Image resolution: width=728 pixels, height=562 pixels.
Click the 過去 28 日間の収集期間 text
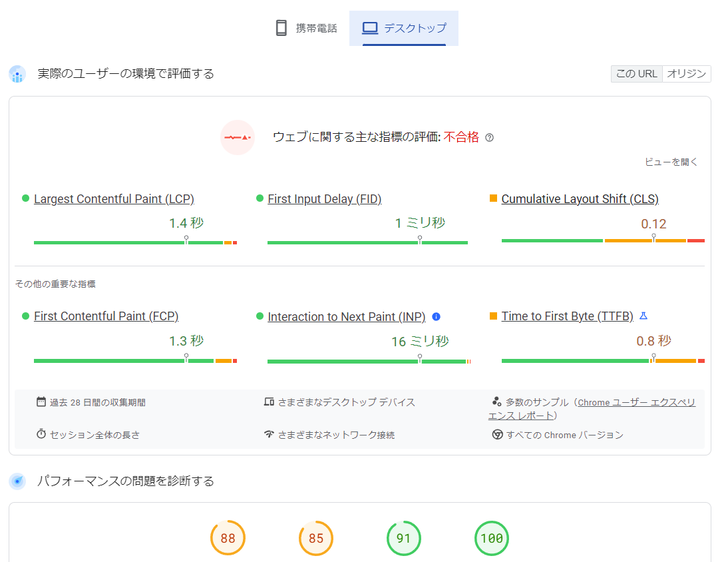coord(98,402)
